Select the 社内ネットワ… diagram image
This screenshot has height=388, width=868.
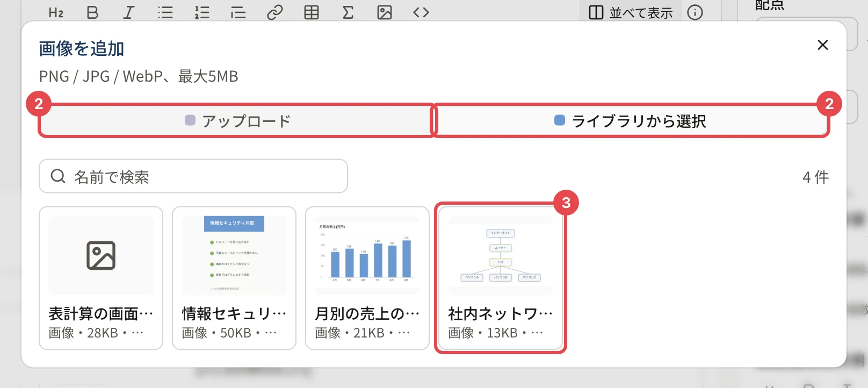coord(501,278)
